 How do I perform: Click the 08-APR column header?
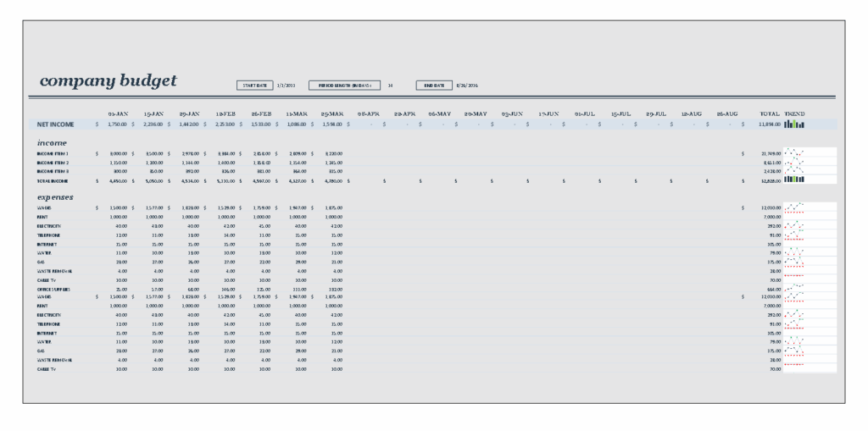pyautogui.click(x=369, y=113)
